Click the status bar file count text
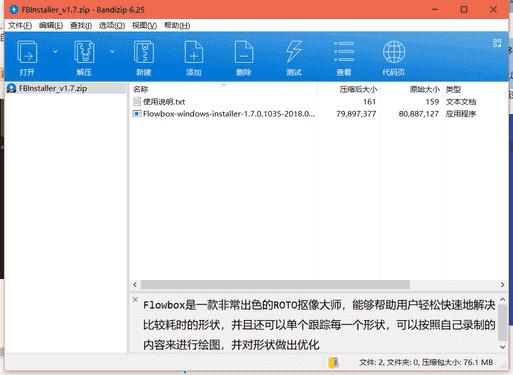The height and width of the screenshot is (375, 513). click(x=426, y=362)
